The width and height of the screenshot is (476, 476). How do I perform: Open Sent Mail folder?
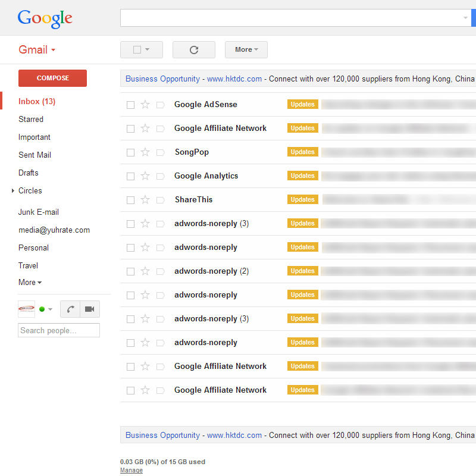pos(35,155)
